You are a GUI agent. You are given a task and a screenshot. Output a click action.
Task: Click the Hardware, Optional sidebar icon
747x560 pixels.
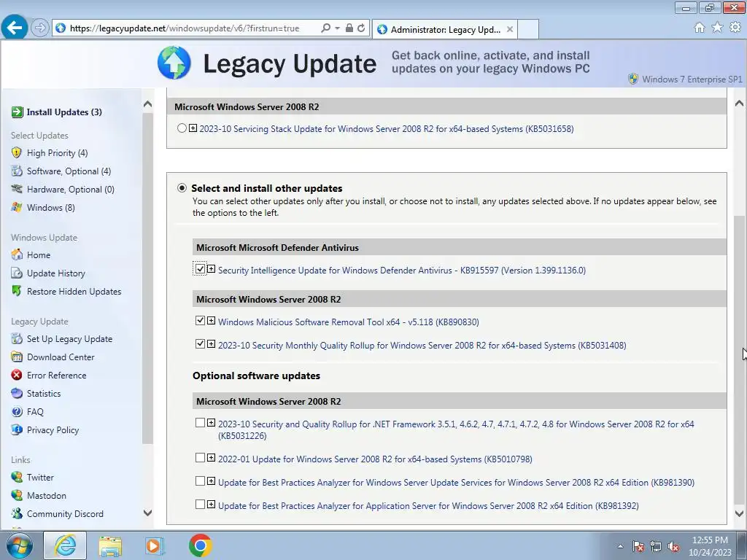[x=17, y=189]
